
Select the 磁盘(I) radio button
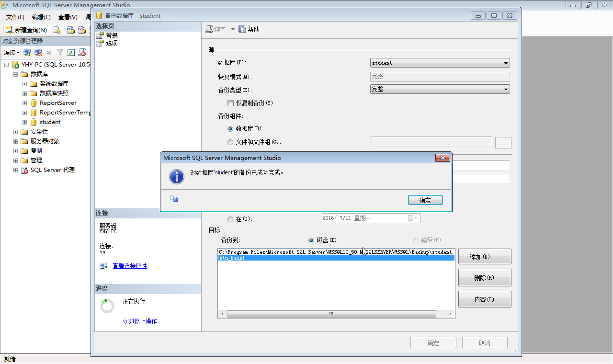[311, 240]
